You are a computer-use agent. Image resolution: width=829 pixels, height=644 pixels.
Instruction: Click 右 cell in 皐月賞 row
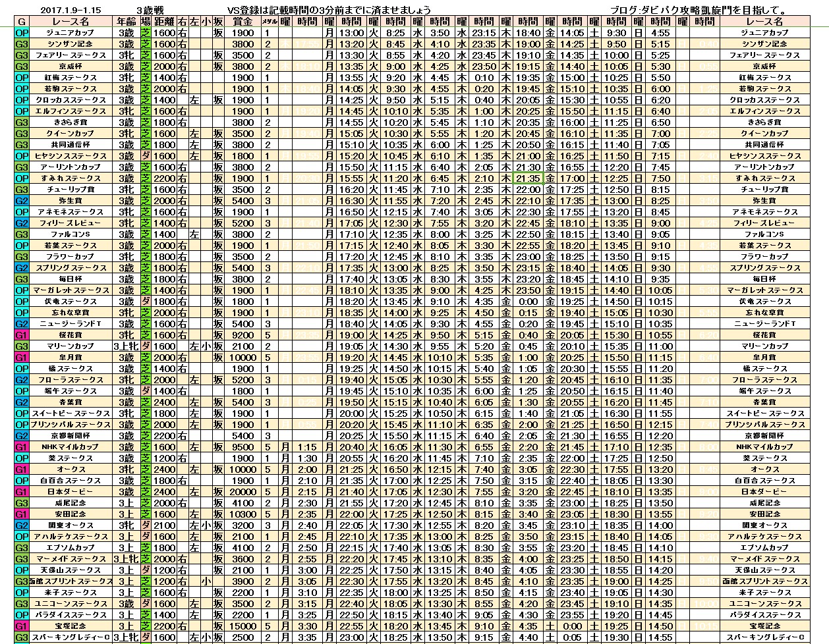183,358
